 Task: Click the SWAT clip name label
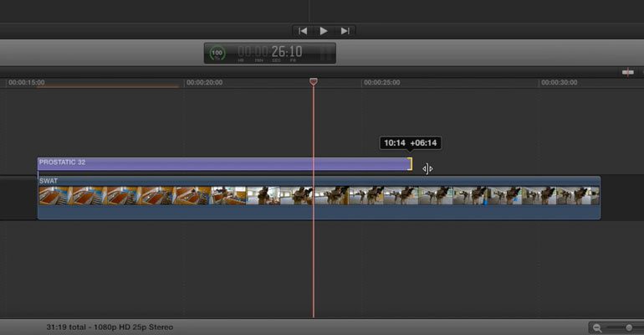click(x=49, y=181)
